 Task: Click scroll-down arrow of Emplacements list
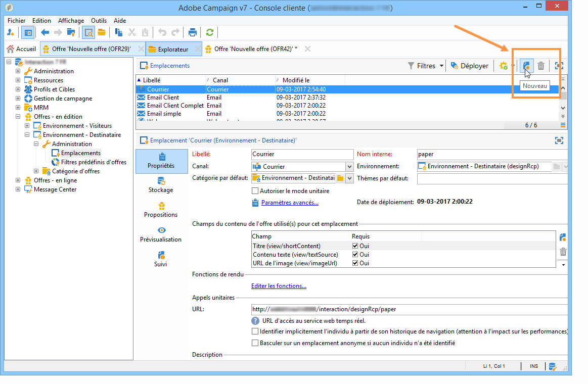click(x=563, y=108)
